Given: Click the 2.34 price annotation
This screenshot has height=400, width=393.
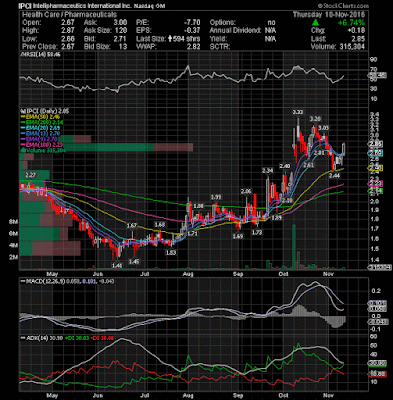Looking at the screenshot, I should [x=268, y=171].
